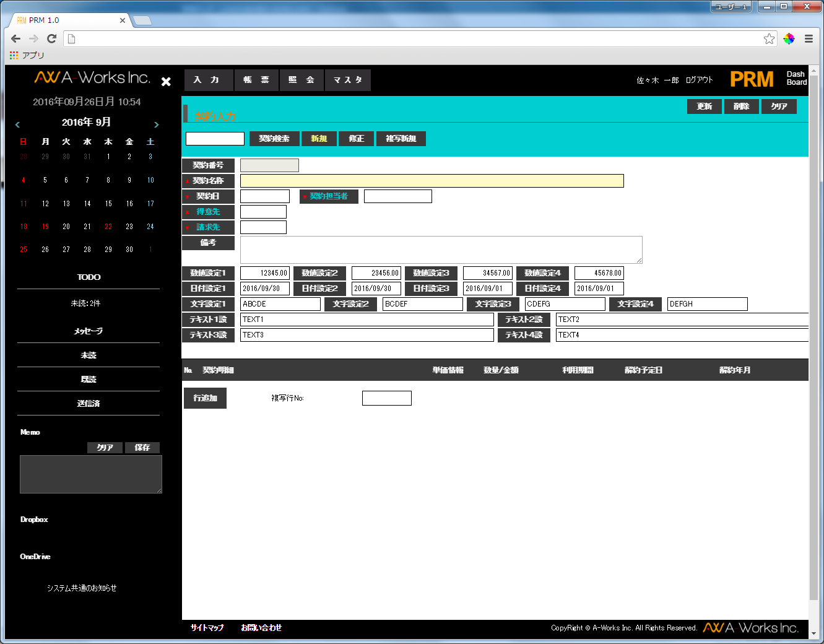Open the アプリ apps shortcut
Image resolution: width=824 pixels, height=644 pixels.
27,56
